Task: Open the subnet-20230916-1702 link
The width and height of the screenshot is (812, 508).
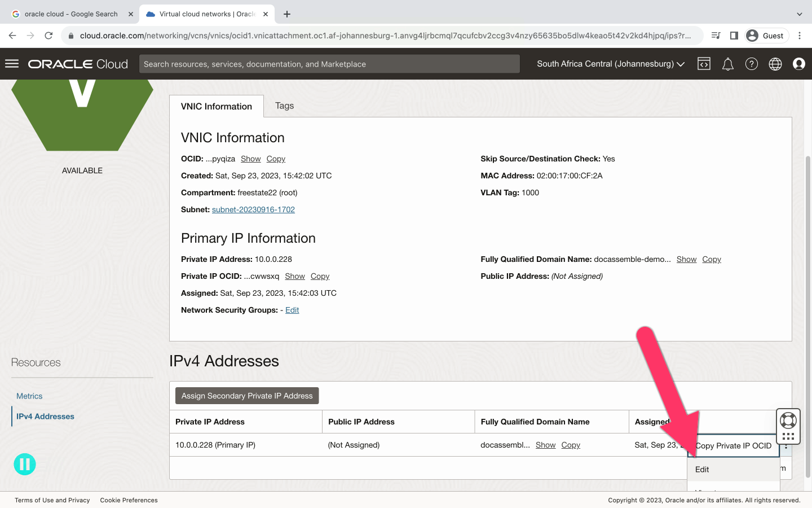Action: tap(253, 209)
